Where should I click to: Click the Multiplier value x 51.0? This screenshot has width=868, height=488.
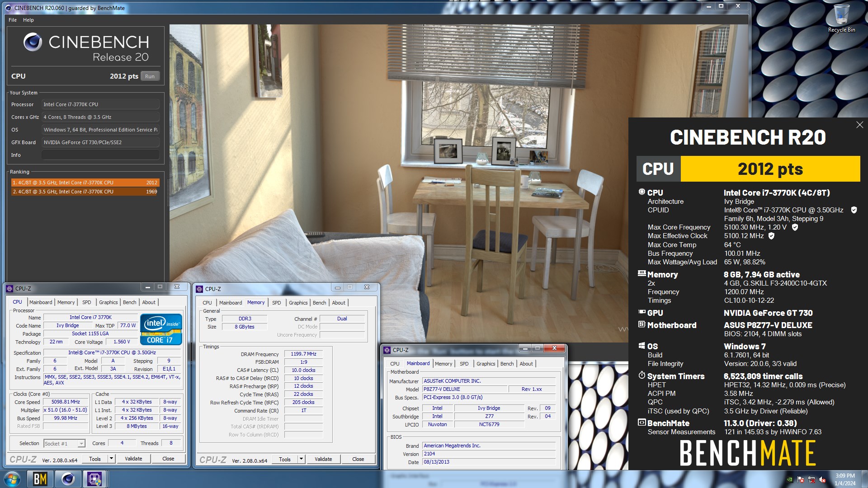[66, 410]
